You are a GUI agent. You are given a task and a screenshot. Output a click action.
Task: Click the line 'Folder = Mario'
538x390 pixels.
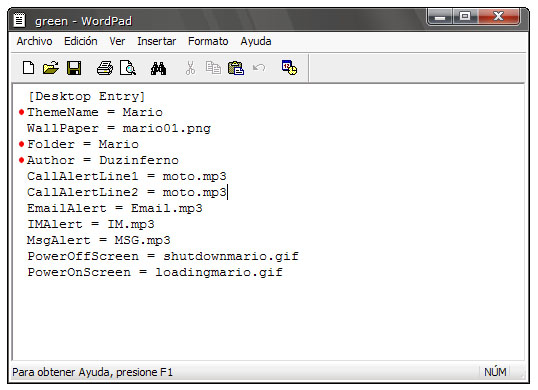[83, 144]
